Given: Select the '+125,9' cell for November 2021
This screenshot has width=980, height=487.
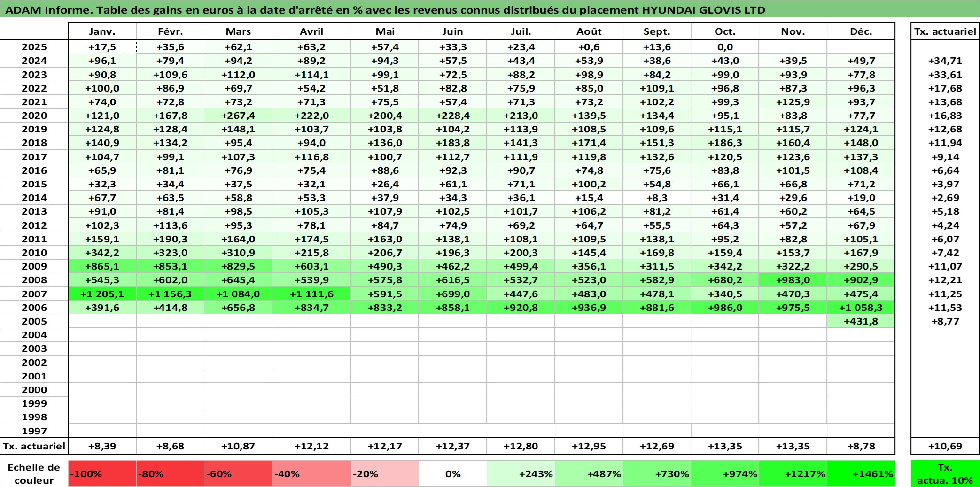Looking at the screenshot, I should click(x=793, y=102).
